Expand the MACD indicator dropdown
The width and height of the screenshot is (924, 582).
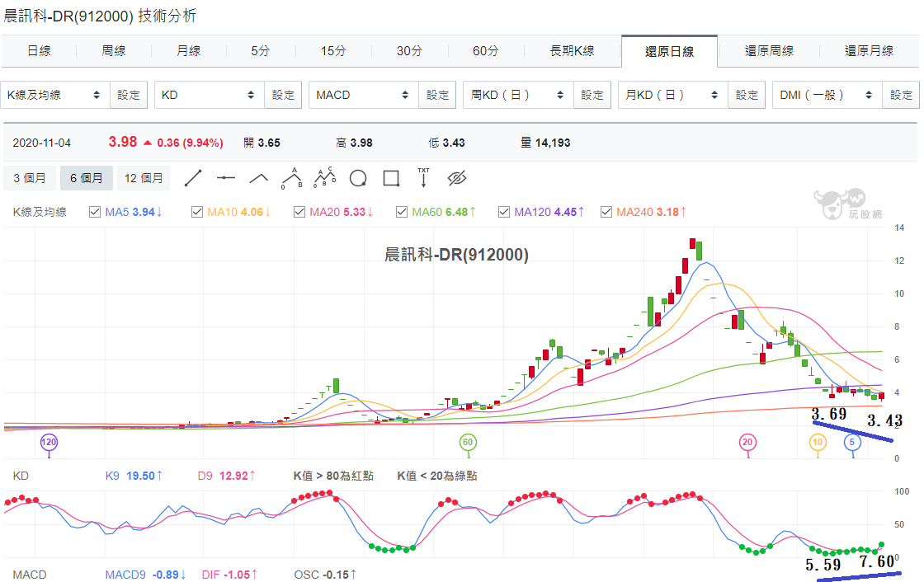(x=364, y=95)
